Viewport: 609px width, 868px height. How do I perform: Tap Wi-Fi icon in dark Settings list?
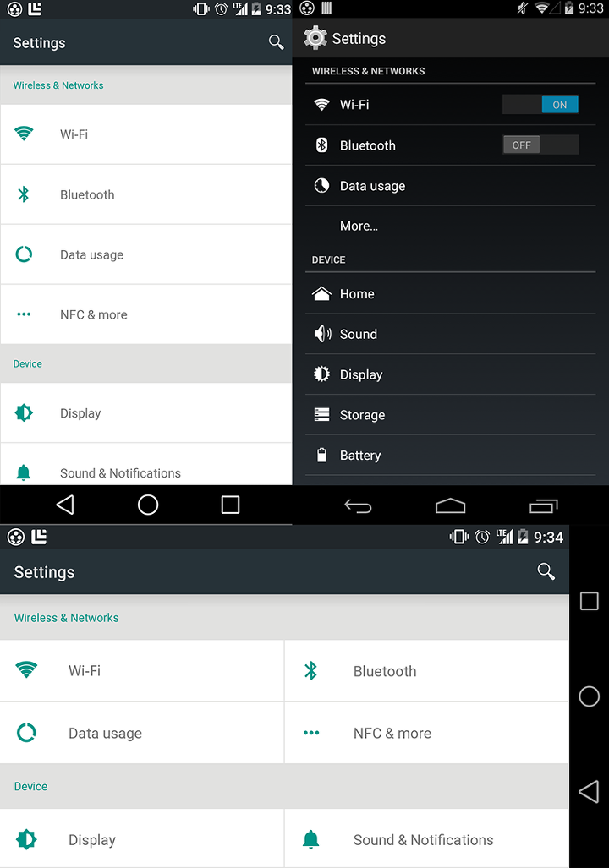click(x=321, y=104)
